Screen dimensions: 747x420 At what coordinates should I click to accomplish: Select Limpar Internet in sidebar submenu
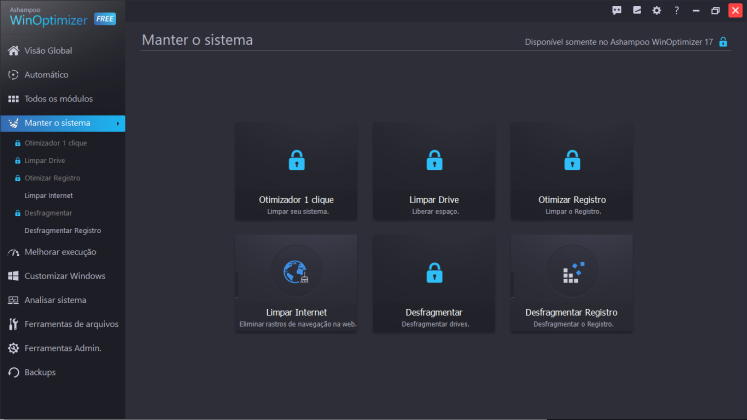click(x=49, y=196)
